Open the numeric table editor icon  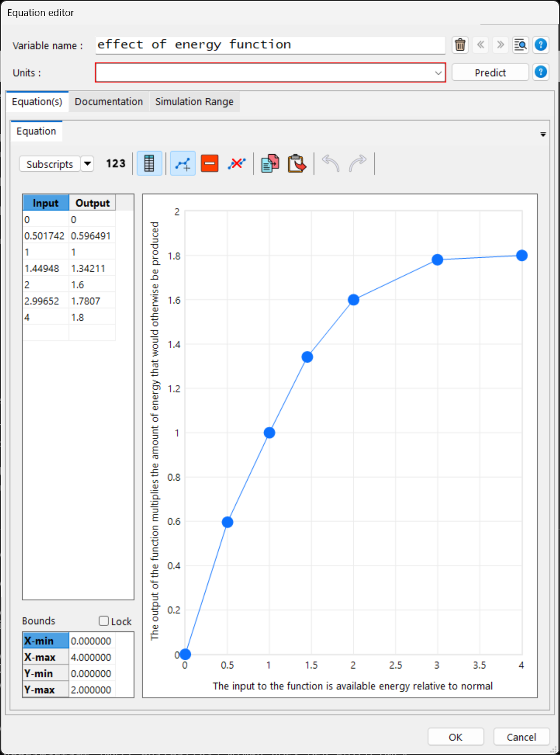tap(149, 163)
